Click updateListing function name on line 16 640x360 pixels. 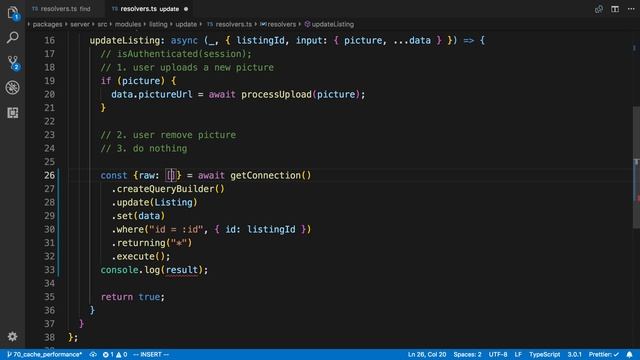tap(124, 40)
